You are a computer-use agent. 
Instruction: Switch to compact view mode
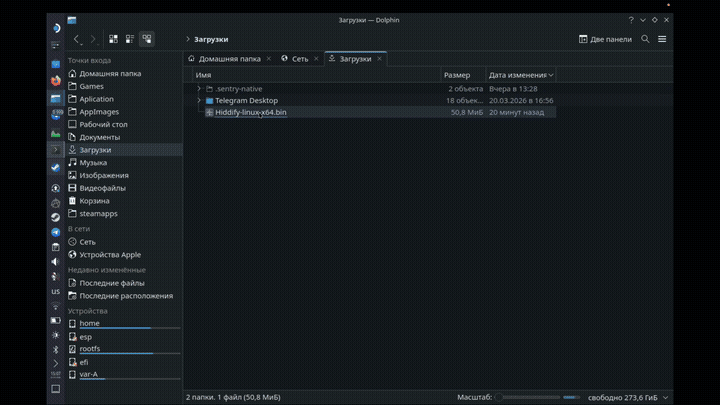(x=130, y=39)
